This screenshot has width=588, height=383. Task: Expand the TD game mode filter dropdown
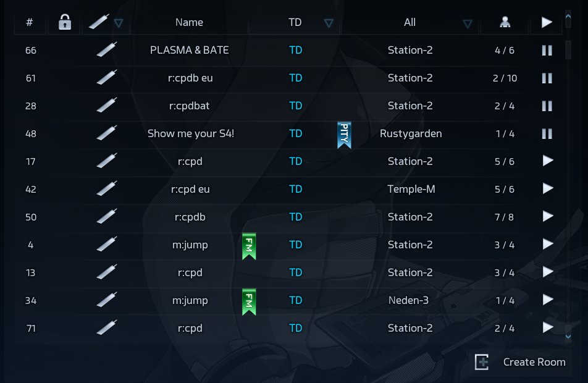coord(329,23)
